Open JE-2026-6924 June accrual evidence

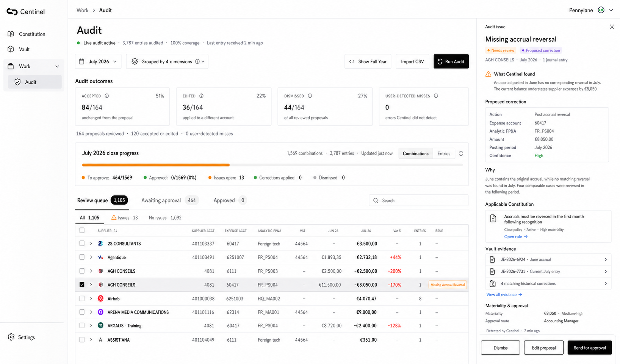(548, 259)
